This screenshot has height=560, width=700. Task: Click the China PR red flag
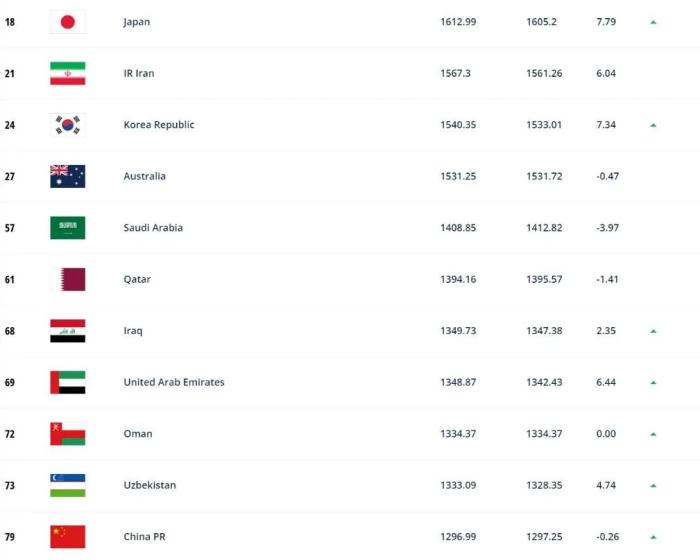68,537
